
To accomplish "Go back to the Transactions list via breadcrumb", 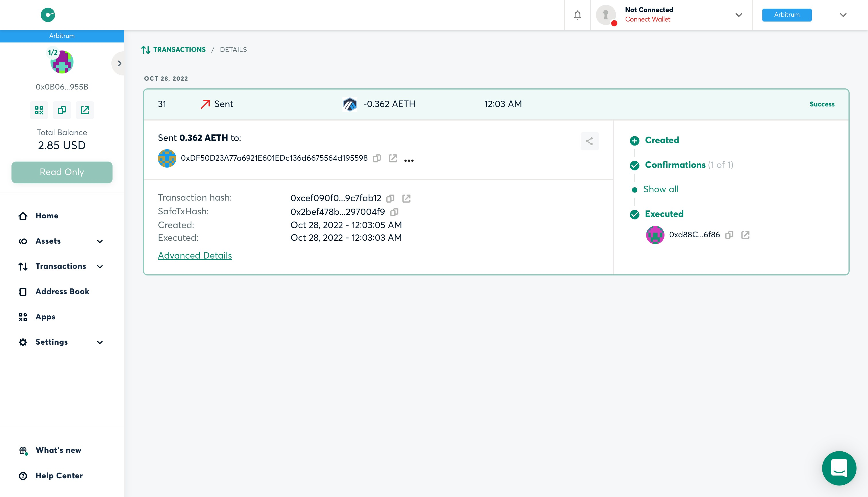I will (x=179, y=49).
